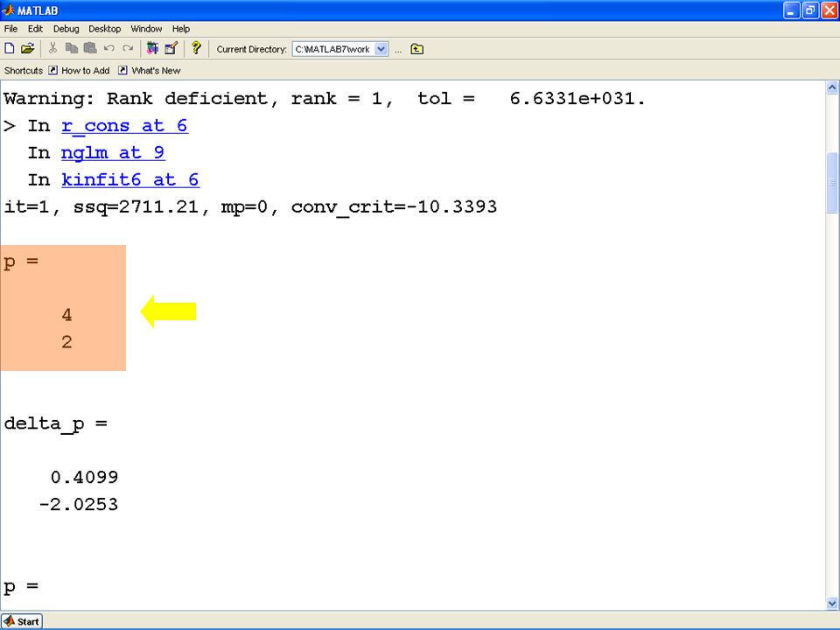Viewport: 840px width, 630px height.
Task: Click the delta_p value -2.0253
Action: tap(78, 504)
